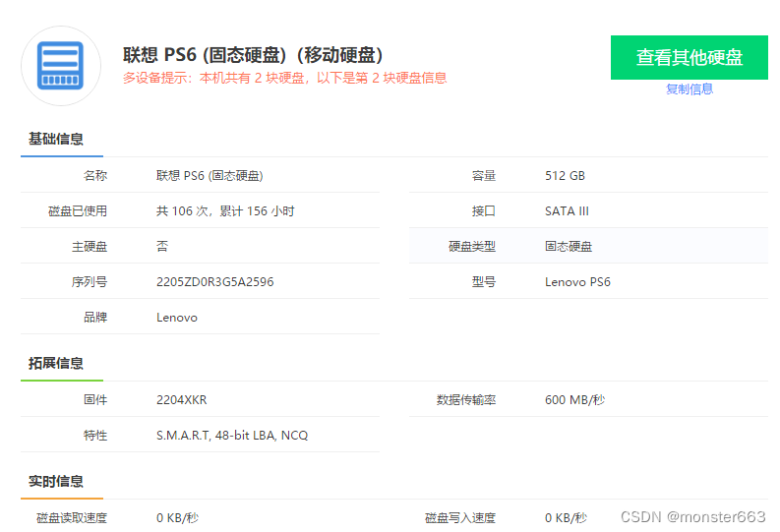Click the interface value SATA III
This screenshot has width=780, height=532.
point(567,210)
